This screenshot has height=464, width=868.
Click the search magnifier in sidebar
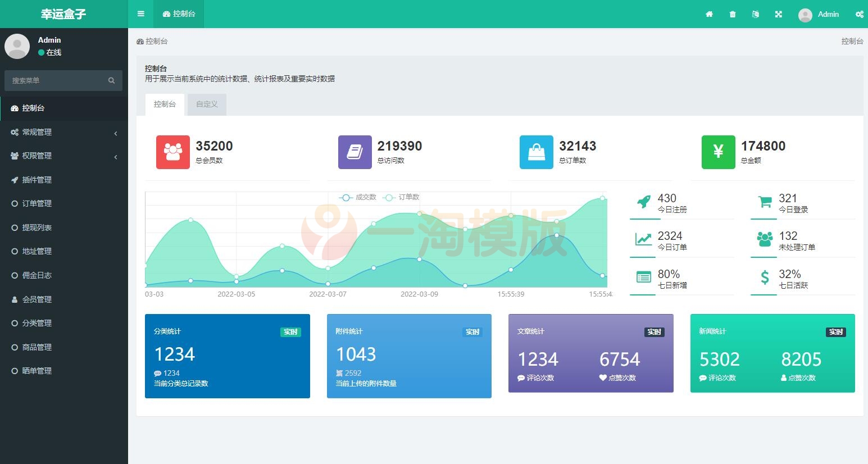pos(111,80)
